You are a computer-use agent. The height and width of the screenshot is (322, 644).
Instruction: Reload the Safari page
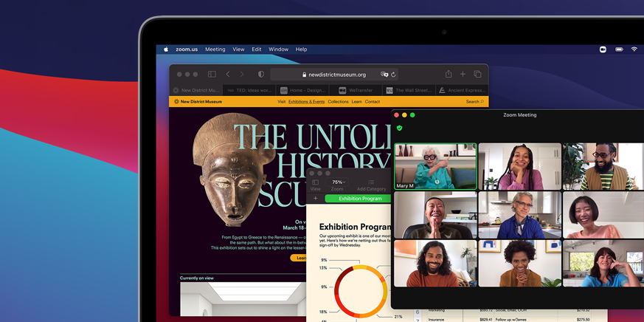click(393, 75)
